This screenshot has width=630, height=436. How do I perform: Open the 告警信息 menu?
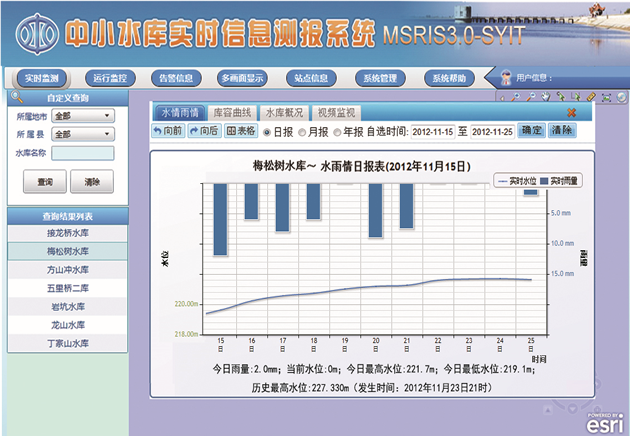coord(176,78)
